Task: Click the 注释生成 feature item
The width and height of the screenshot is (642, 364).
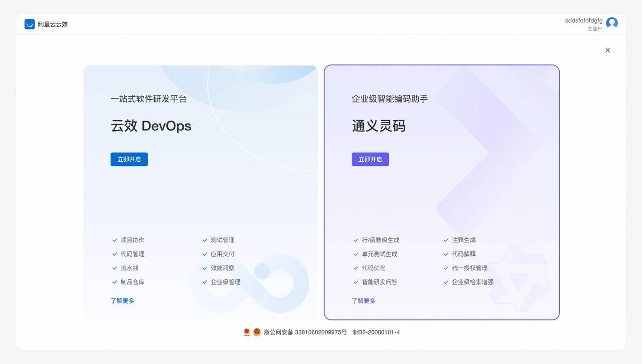Action: pos(464,240)
